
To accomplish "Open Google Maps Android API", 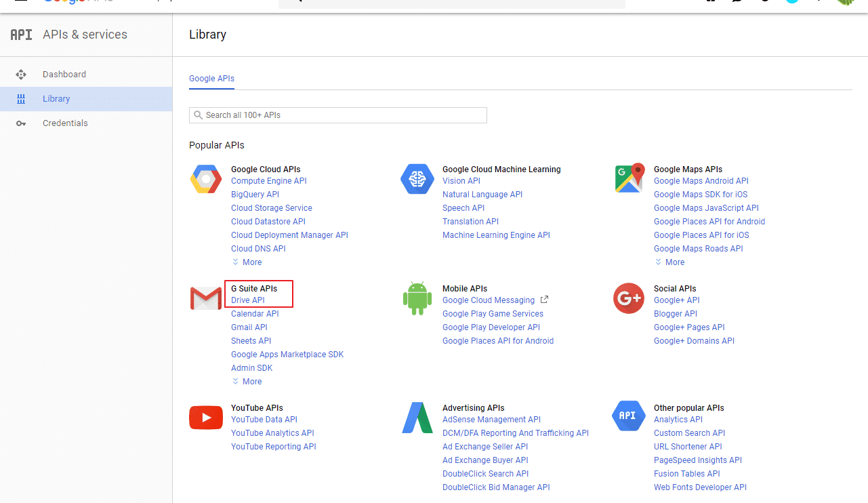I will 701,181.
